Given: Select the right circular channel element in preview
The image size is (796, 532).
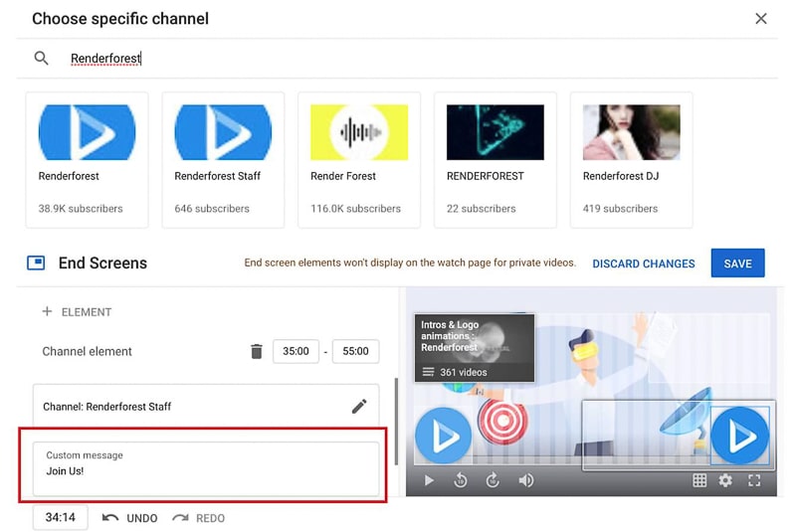Looking at the screenshot, I should click(x=739, y=436).
